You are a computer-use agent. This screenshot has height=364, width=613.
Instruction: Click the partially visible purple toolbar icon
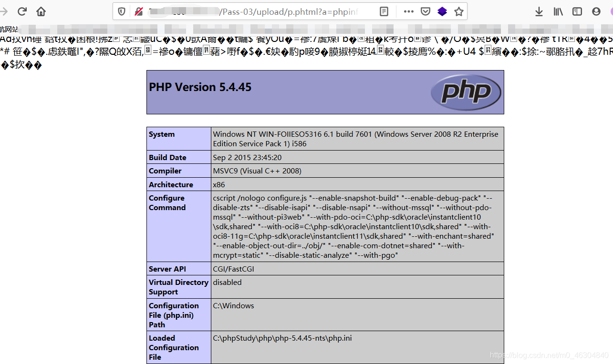(611, 11)
